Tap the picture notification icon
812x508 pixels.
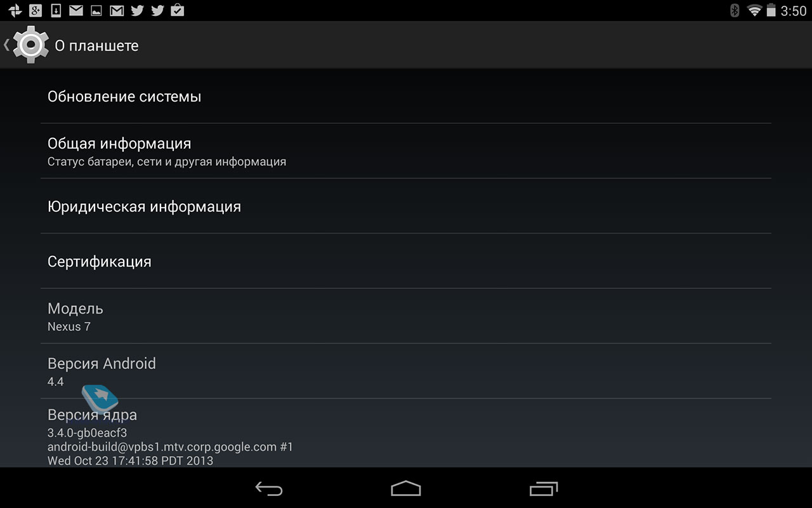click(96, 10)
